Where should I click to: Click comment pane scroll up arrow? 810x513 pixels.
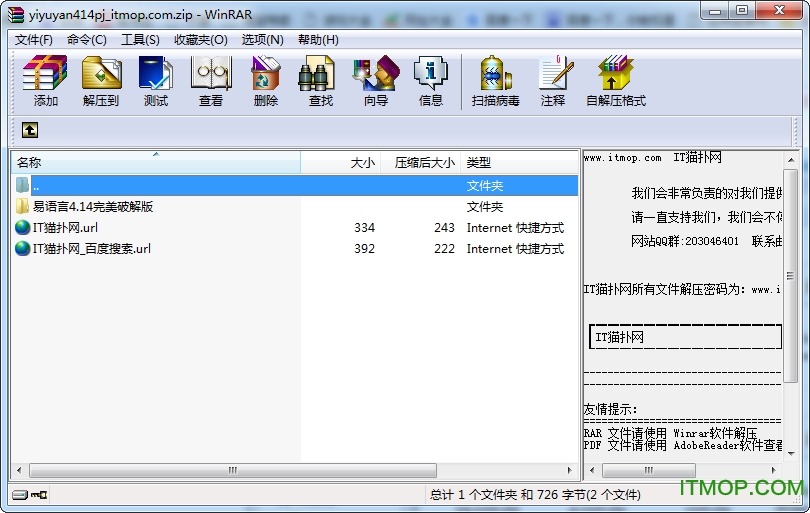point(791,160)
